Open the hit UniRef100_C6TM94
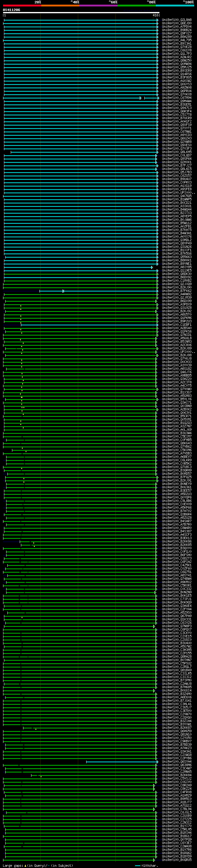197x868 pixels. tap(176, 98)
